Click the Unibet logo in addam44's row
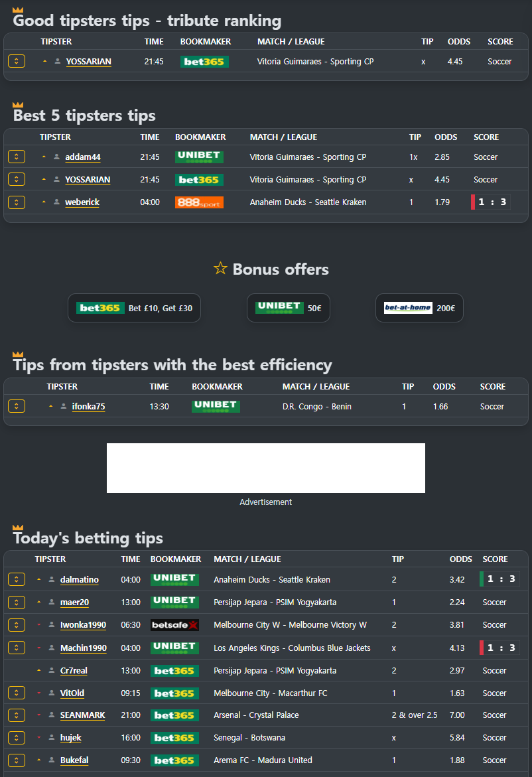 [199, 157]
